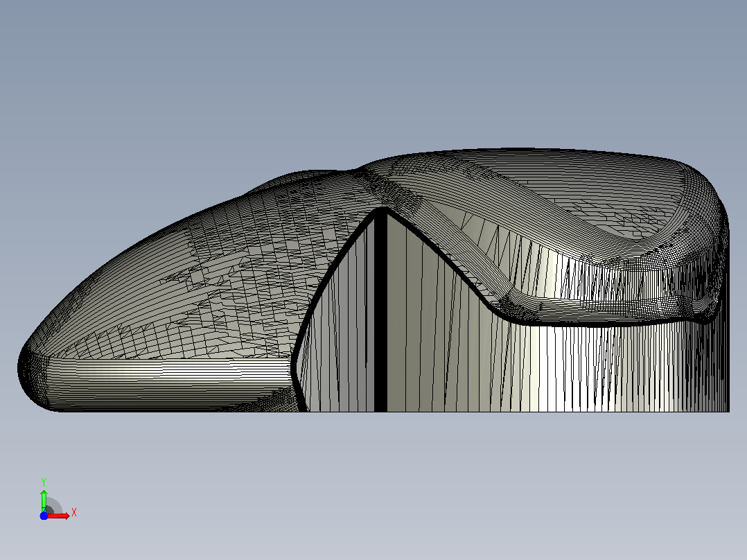Click the green Y axis label
747x560 pixels.
(44, 482)
